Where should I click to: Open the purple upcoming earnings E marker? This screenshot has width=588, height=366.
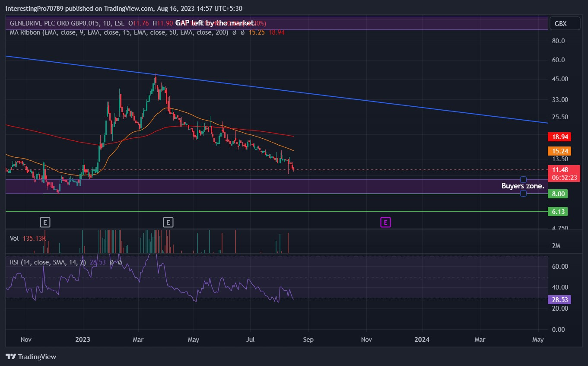(x=385, y=223)
